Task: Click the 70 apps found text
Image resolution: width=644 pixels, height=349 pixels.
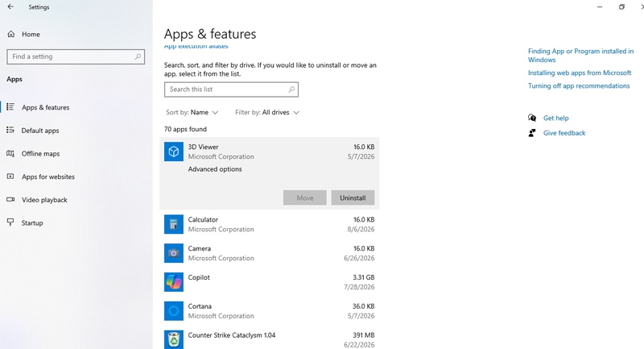Action: [x=185, y=129]
